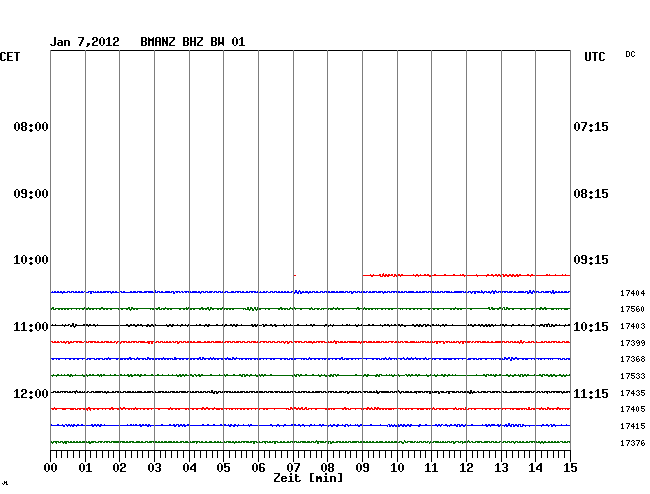Image resolution: width=650 pixels, height=494 pixels.
Task: Click the blue seismic trace with DC 17368
Action: (310, 358)
